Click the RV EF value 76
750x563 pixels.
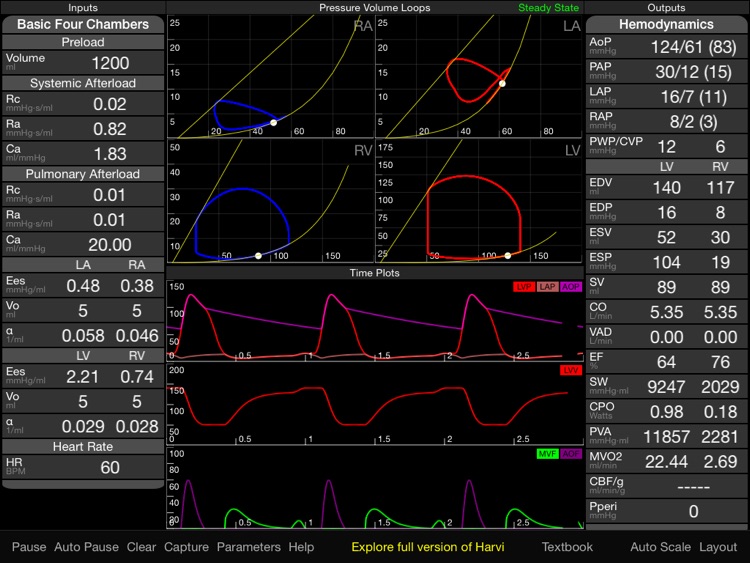tap(720, 362)
